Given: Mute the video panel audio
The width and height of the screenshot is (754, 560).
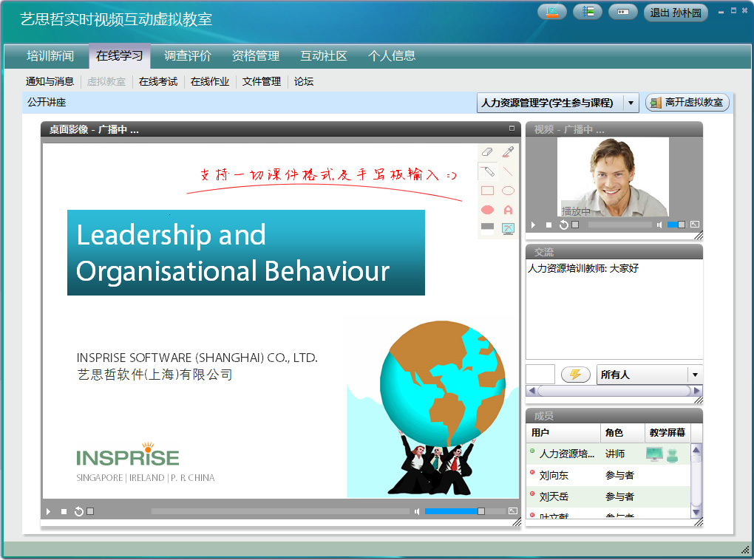Looking at the screenshot, I should (659, 225).
